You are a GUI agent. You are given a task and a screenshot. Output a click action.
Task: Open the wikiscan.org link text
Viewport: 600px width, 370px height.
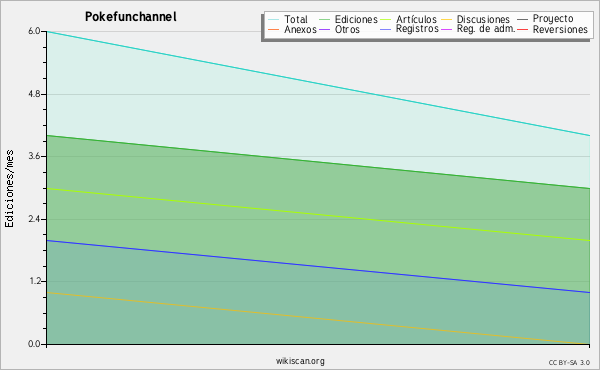tap(300, 361)
